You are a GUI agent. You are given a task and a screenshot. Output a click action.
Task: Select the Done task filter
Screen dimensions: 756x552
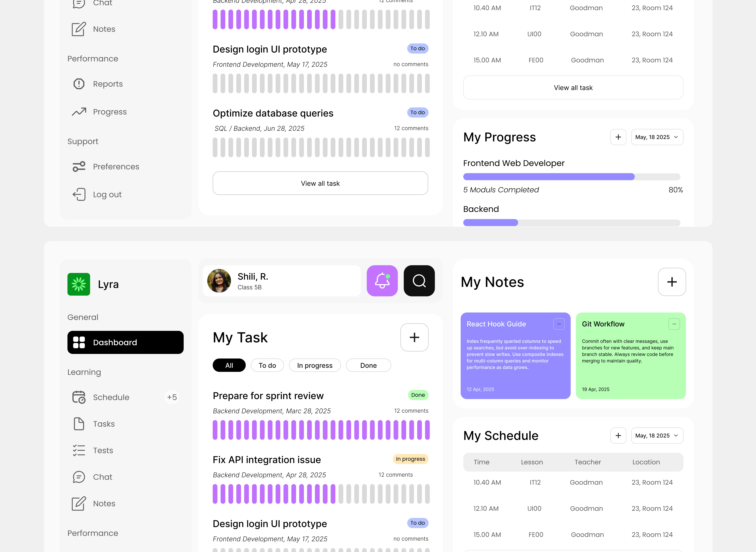pyautogui.click(x=368, y=365)
